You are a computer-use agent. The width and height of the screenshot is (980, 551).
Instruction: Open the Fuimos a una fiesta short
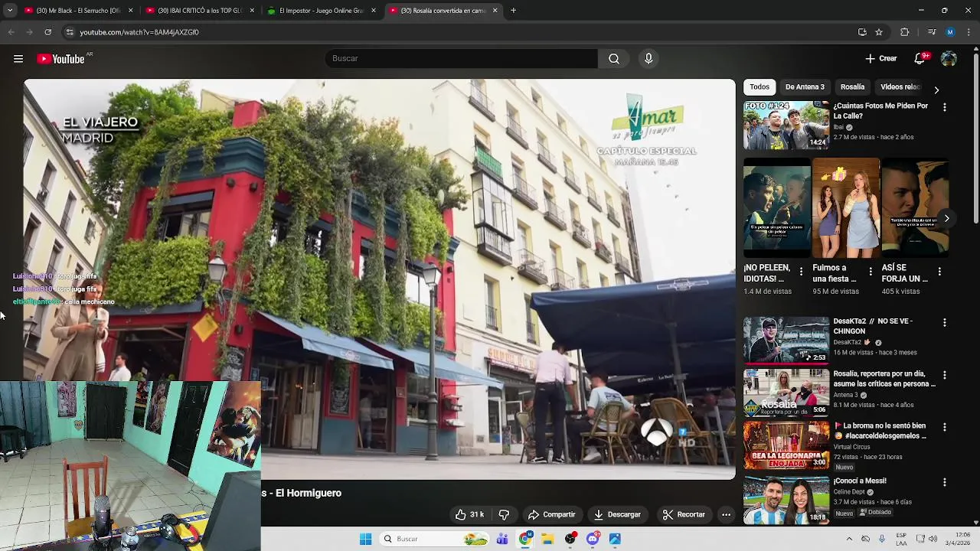tap(845, 208)
